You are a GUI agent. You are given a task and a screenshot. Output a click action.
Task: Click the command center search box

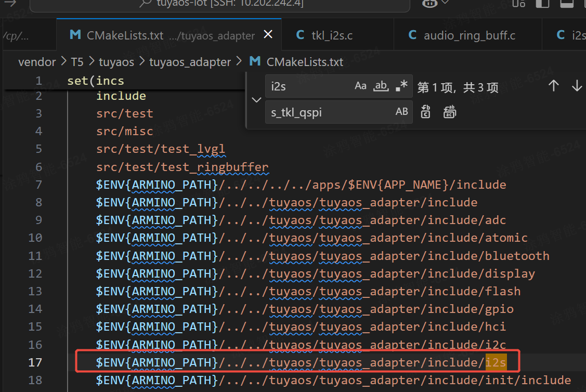[220, 5]
